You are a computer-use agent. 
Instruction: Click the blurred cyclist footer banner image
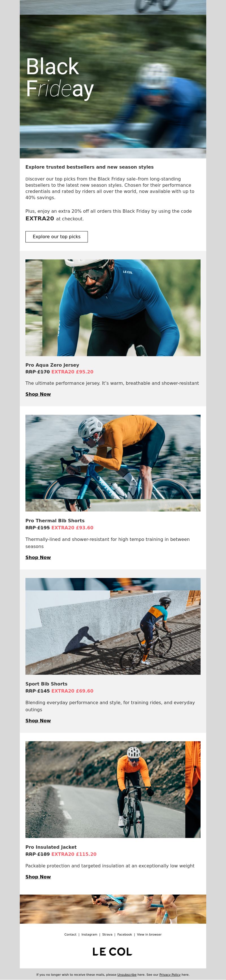[113, 909]
